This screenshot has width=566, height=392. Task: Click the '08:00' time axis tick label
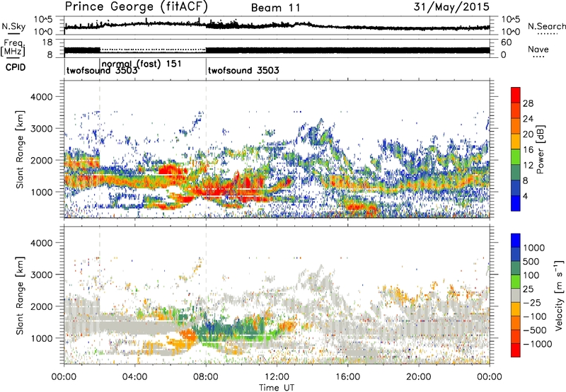pyautogui.click(x=206, y=377)
